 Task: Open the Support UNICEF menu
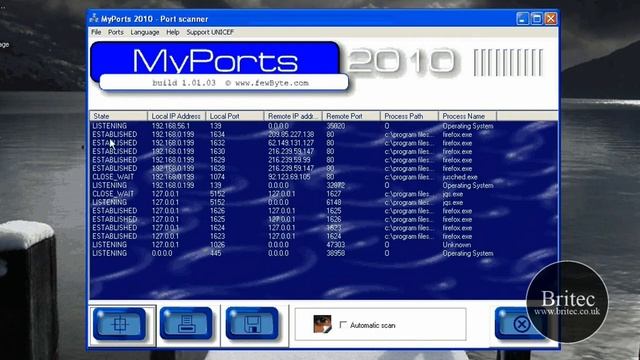tap(210, 32)
